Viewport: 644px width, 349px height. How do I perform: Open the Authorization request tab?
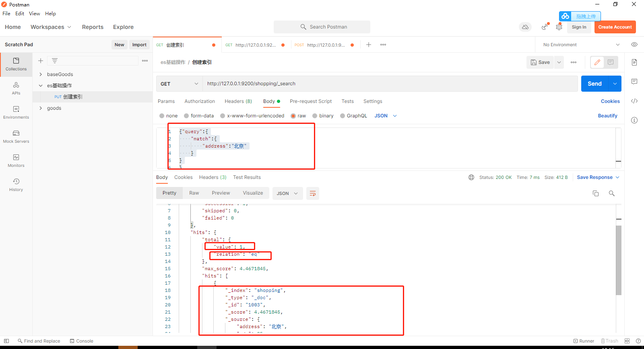point(200,101)
